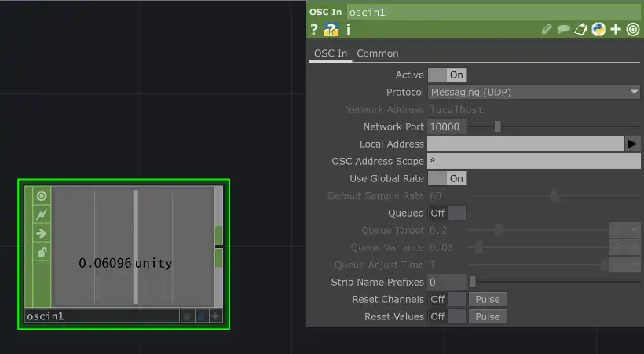Click the Network Port slider handle
The height and width of the screenshot is (354, 644).
[x=497, y=127]
